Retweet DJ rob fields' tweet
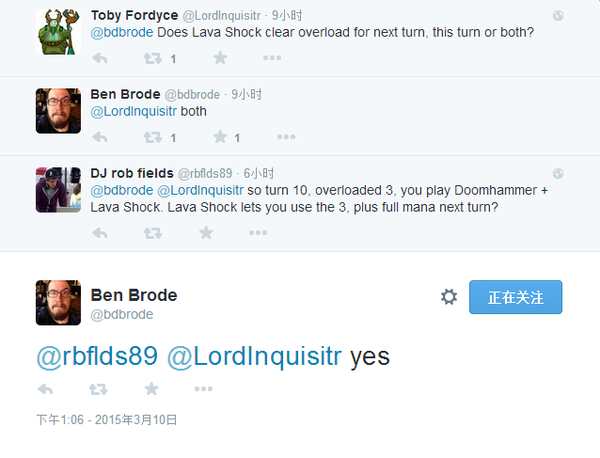 [x=153, y=233]
